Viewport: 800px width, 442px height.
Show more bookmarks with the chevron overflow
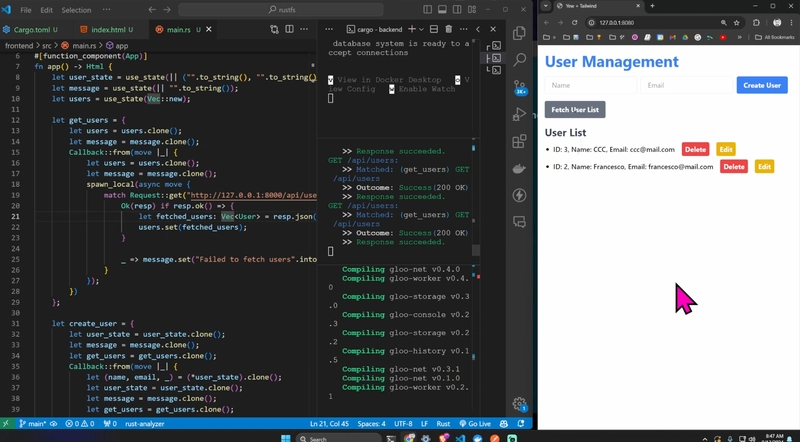(739, 37)
